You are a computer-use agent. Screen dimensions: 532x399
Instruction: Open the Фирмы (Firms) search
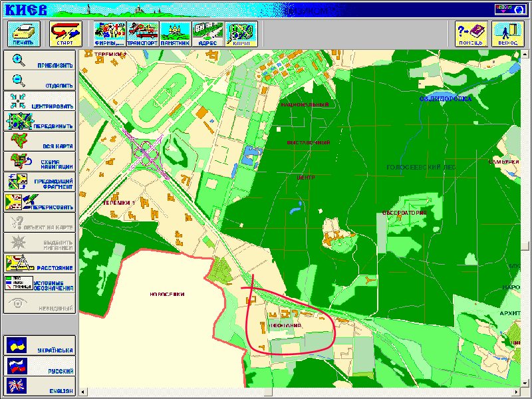coord(110,33)
